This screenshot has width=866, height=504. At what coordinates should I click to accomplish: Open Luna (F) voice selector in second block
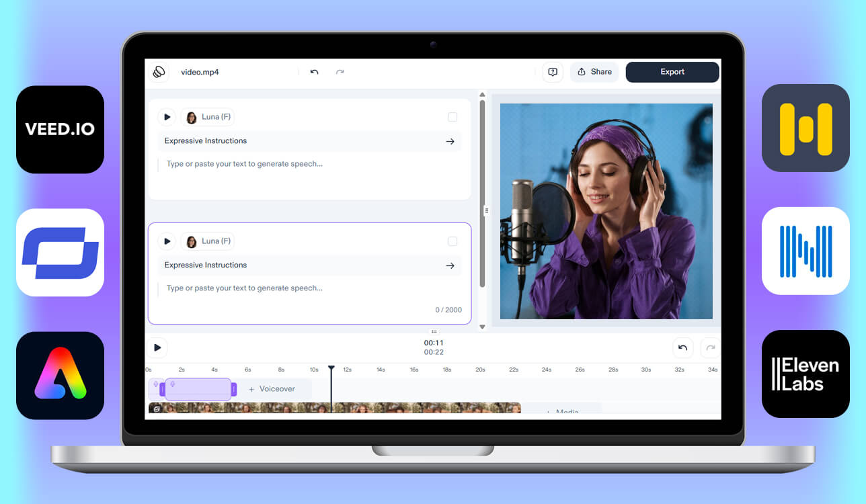tap(208, 241)
